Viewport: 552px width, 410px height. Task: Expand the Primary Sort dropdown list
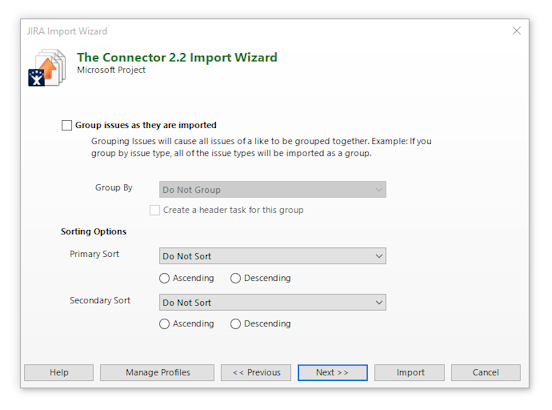click(272, 256)
